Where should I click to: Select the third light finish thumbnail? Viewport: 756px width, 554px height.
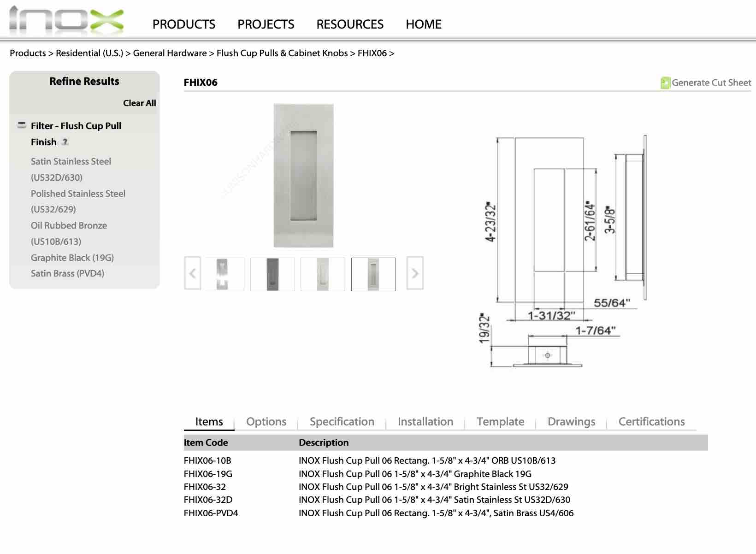click(323, 274)
